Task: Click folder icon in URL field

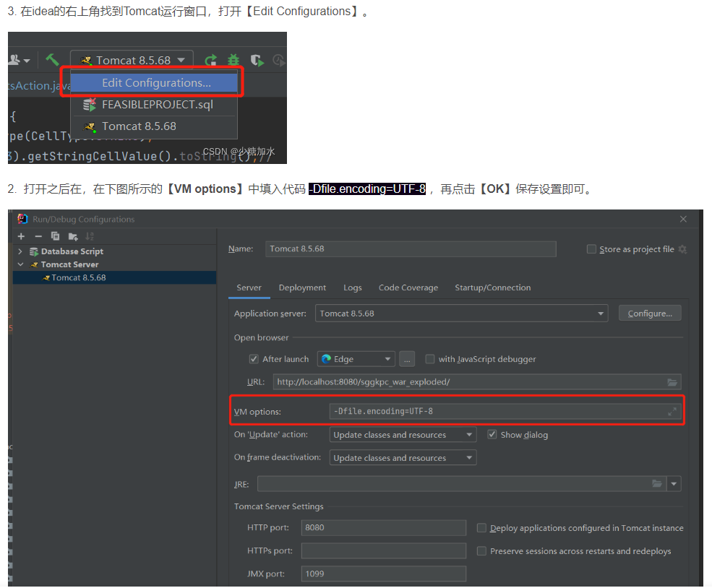Action: [672, 382]
